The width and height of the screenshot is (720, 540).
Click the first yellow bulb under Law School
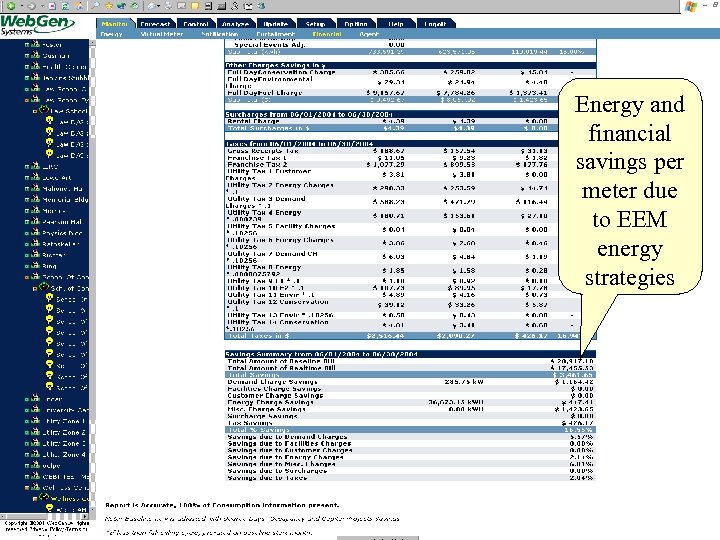point(50,120)
